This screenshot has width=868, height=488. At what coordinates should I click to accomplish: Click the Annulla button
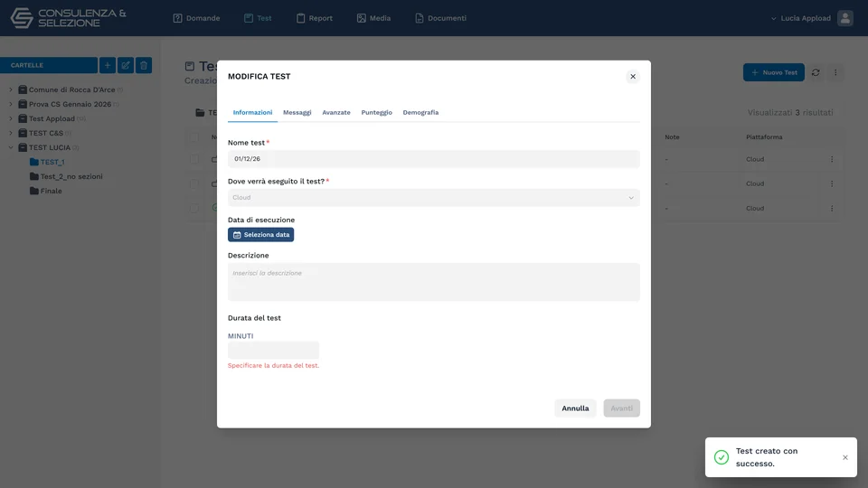click(575, 408)
